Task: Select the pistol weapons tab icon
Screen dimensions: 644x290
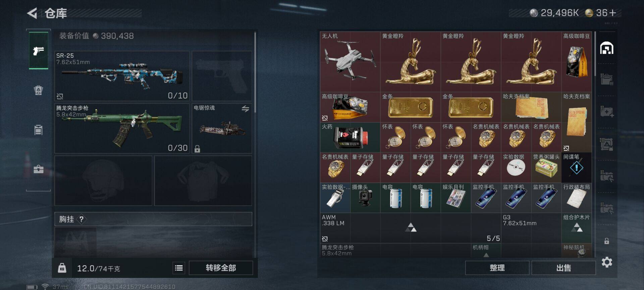Action: click(39, 51)
